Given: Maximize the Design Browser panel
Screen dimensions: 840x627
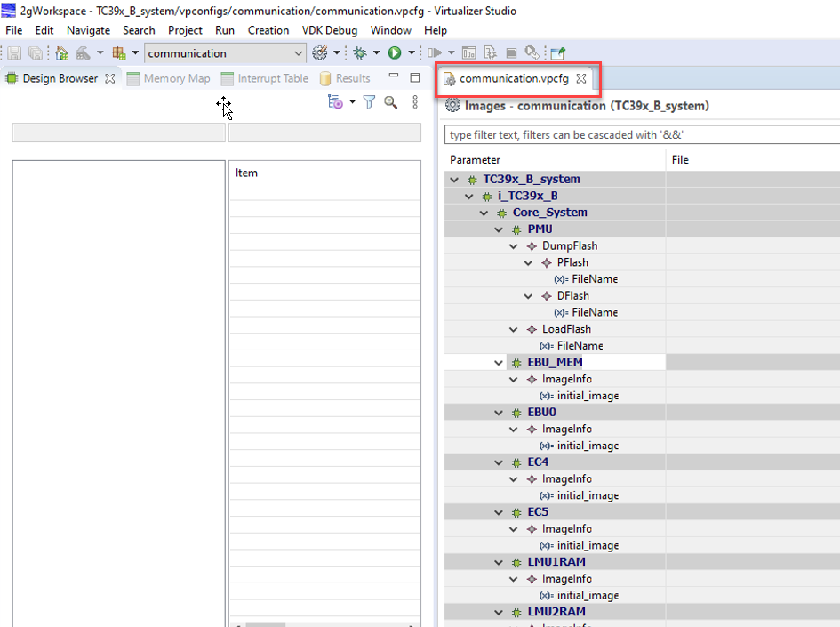Looking at the screenshot, I should (x=414, y=78).
